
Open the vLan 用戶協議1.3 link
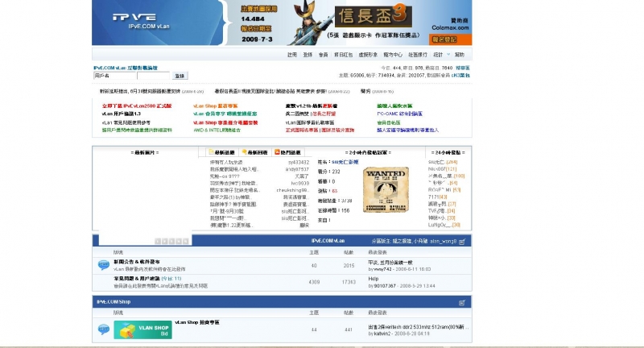click(122, 114)
